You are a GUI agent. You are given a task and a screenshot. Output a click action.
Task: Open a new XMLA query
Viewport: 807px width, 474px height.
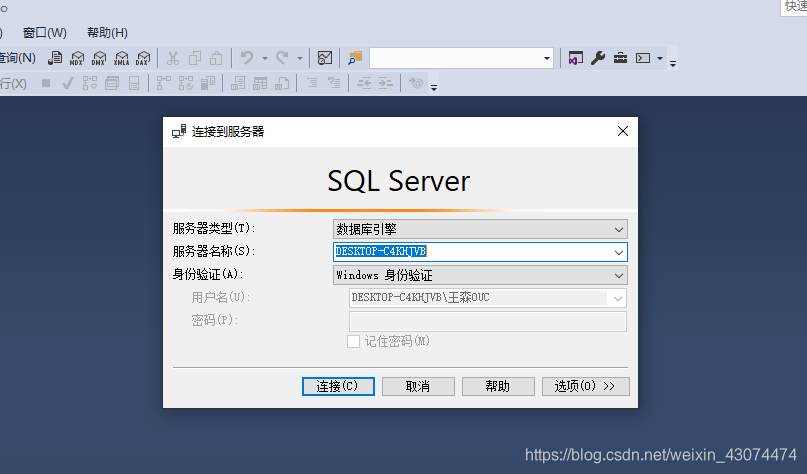click(121, 58)
